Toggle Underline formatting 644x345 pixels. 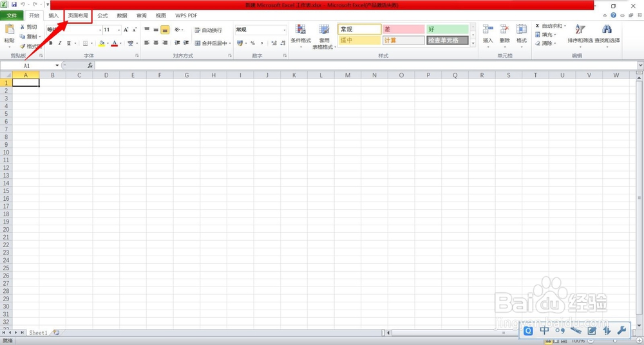tap(69, 43)
